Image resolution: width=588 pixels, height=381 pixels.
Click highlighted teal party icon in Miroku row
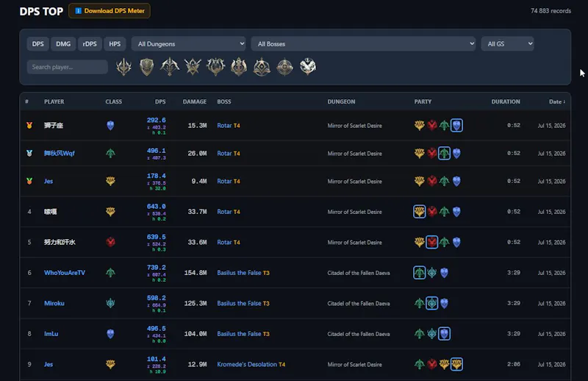coord(431,303)
